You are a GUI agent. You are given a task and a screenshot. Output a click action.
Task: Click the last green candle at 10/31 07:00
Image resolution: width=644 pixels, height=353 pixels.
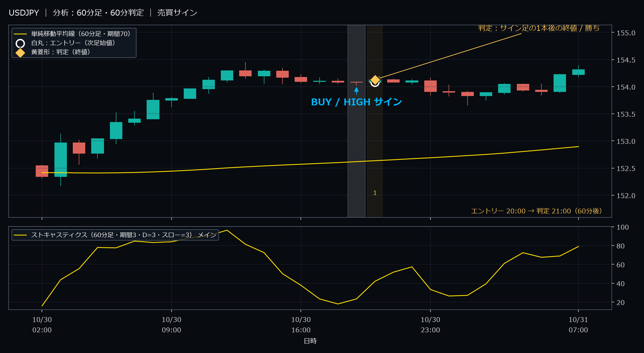[578, 72]
